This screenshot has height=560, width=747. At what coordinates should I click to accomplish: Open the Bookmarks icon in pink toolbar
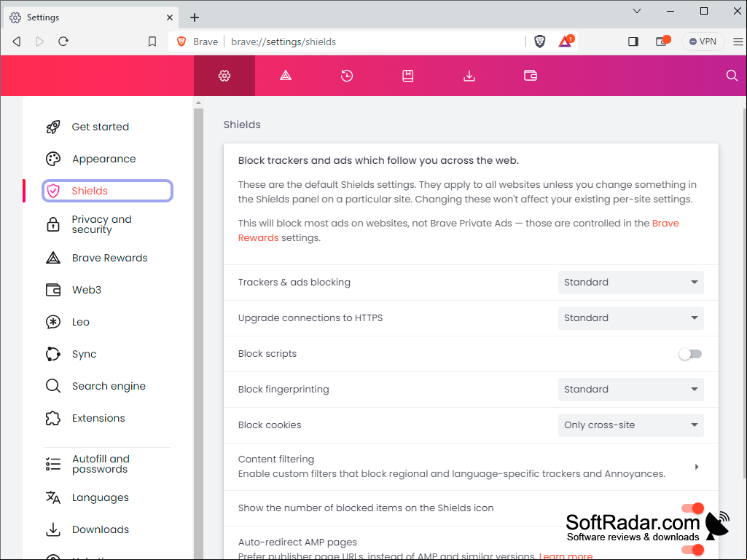click(408, 76)
